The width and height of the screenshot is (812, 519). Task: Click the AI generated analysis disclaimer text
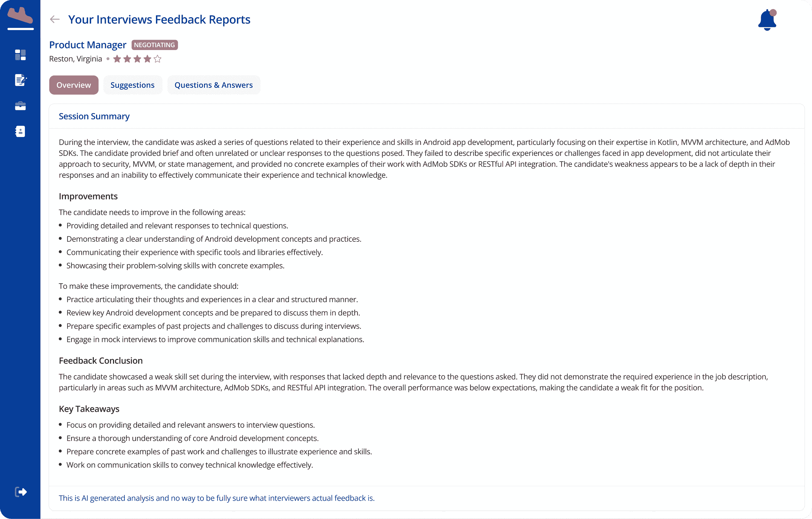click(x=216, y=498)
